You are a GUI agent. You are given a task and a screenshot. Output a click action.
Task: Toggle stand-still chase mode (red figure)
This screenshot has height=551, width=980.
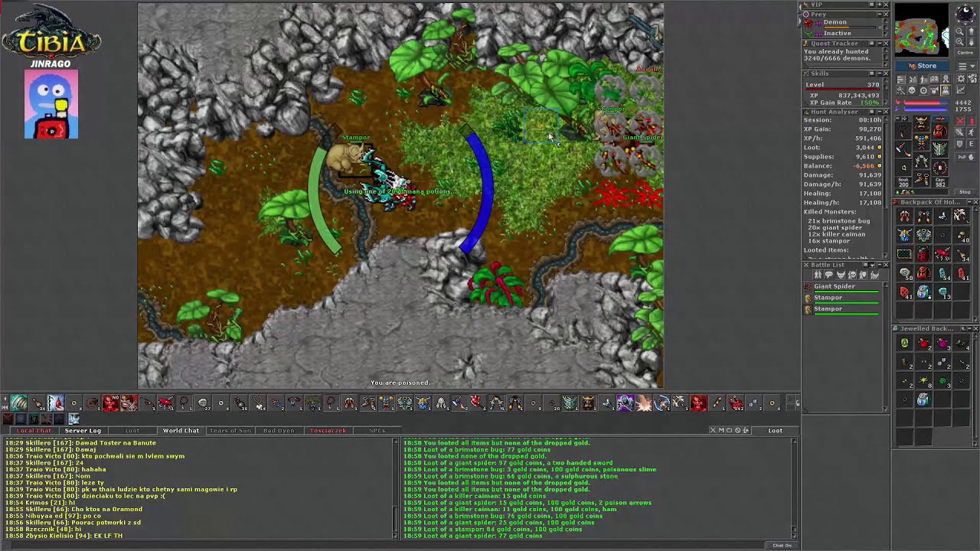(x=972, y=121)
